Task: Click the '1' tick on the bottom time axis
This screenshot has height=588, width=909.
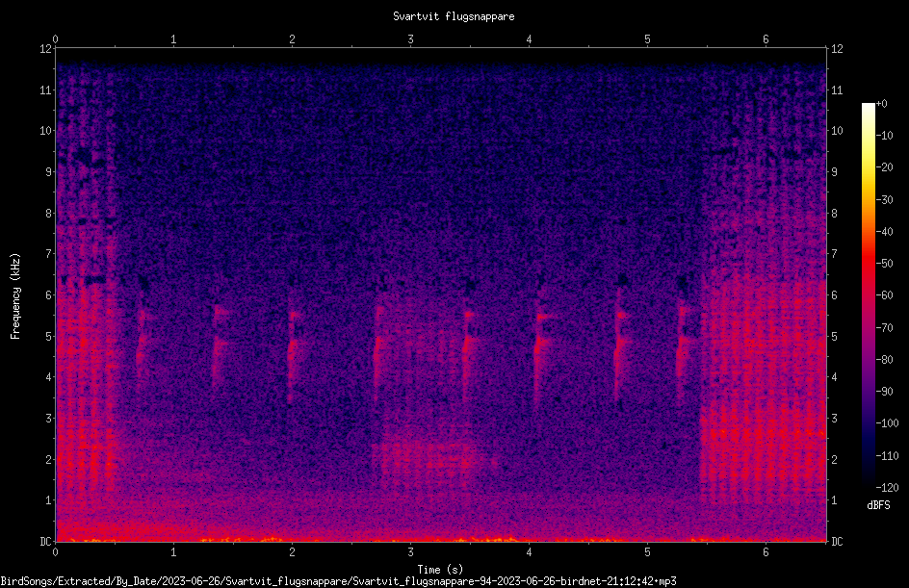Action: (x=173, y=552)
